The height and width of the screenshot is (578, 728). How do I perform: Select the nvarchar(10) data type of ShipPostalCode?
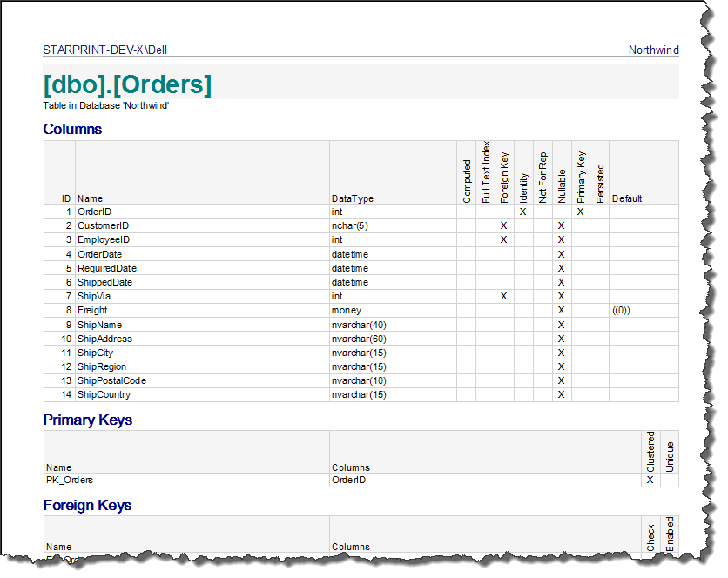click(359, 380)
